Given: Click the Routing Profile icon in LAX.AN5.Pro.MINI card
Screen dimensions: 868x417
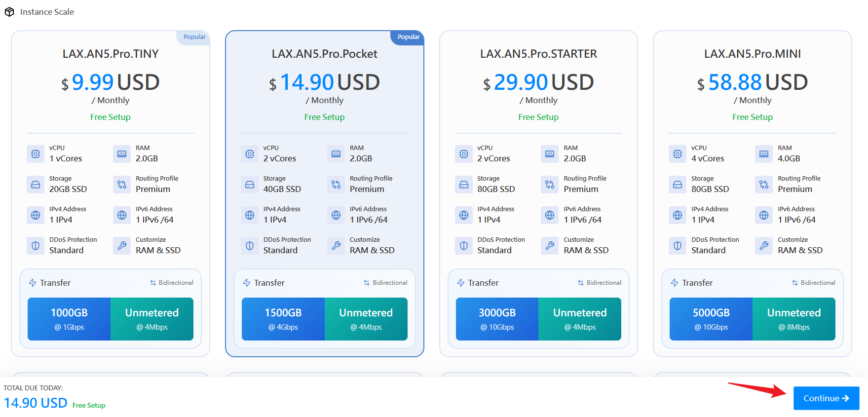Looking at the screenshot, I should coord(764,185).
